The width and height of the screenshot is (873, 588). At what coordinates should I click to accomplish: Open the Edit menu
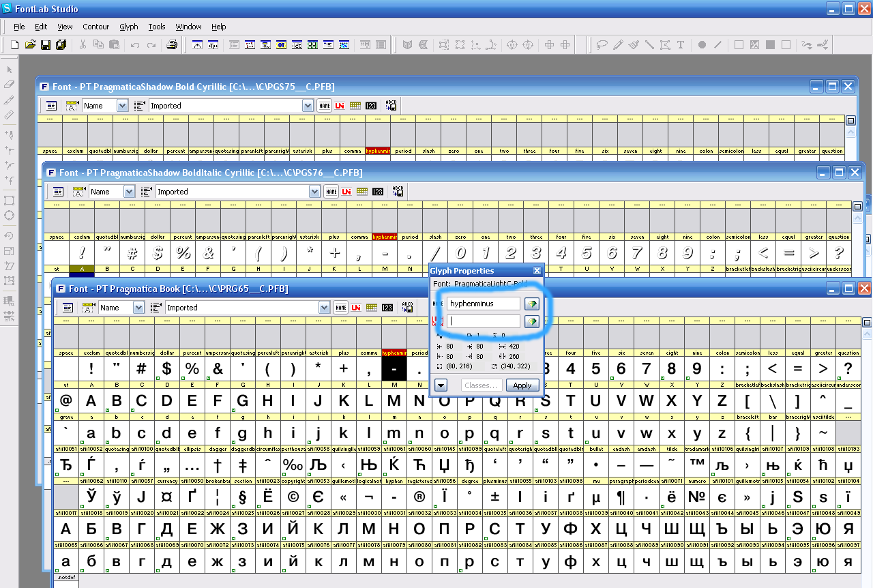[x=41, y=27]
